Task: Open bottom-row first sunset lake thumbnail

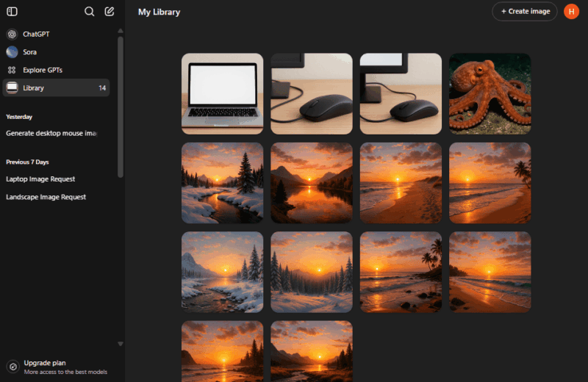Action: (x=223, y=352)
